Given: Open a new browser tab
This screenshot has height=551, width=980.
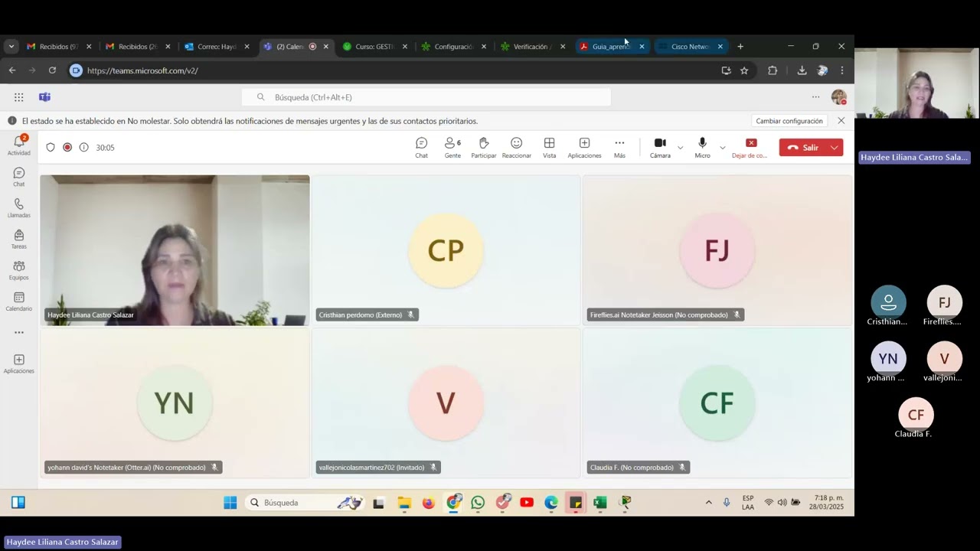Looking at the screenshot, I should pyautogui.click(x=740, y=47).
